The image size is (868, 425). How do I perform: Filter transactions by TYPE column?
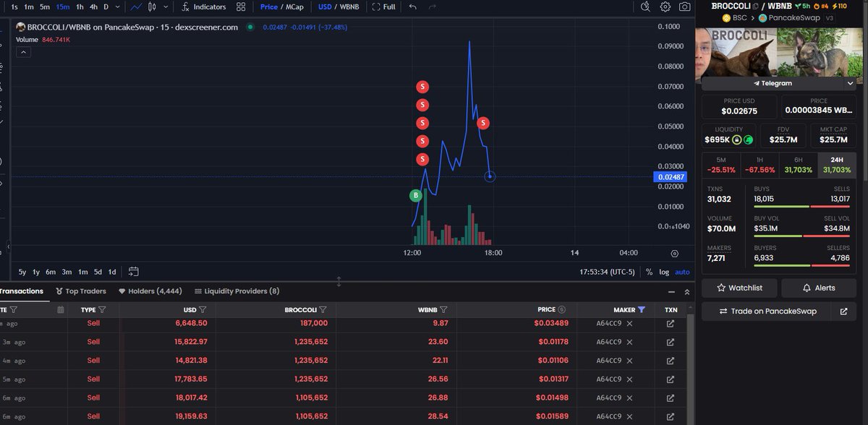(x=102, y=309)
